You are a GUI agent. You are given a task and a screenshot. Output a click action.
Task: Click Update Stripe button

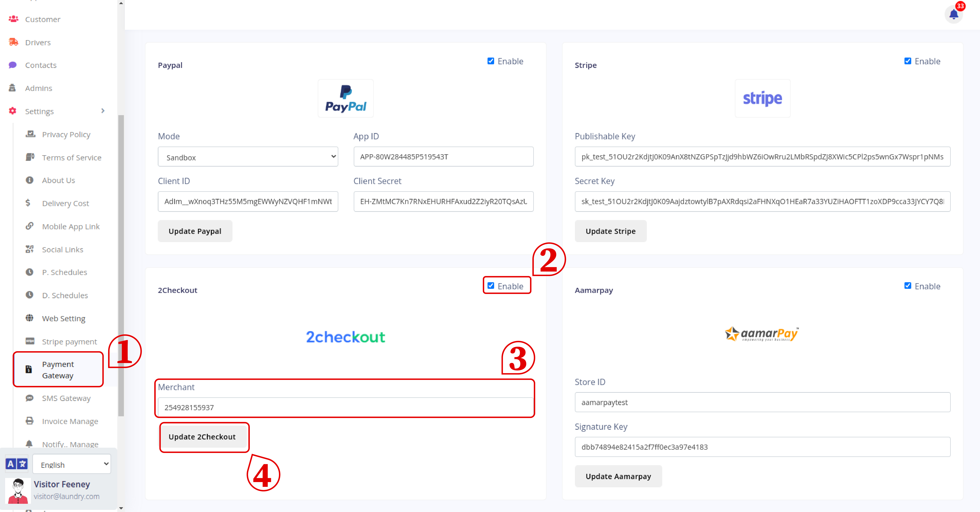pyautogui.click(x=610, y=231)
